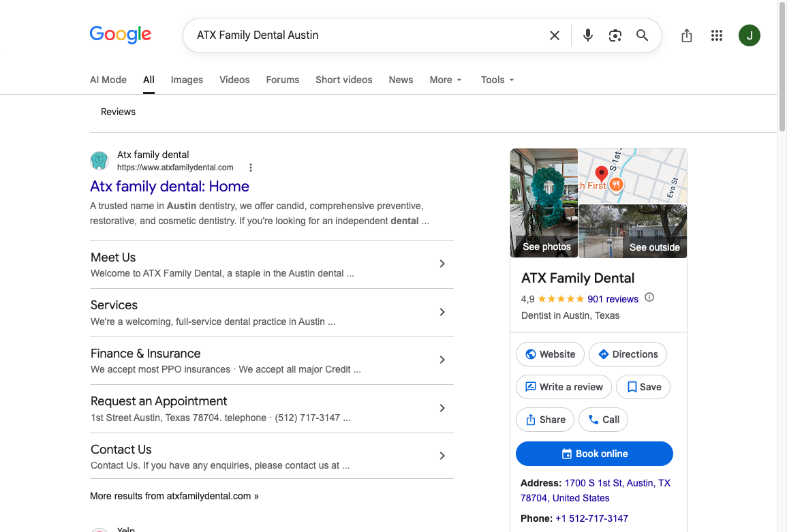Image resolution: width=787 pixels, height=532 pixels.
Task: Open the Tools dropdown
Action: coord(497,80)
